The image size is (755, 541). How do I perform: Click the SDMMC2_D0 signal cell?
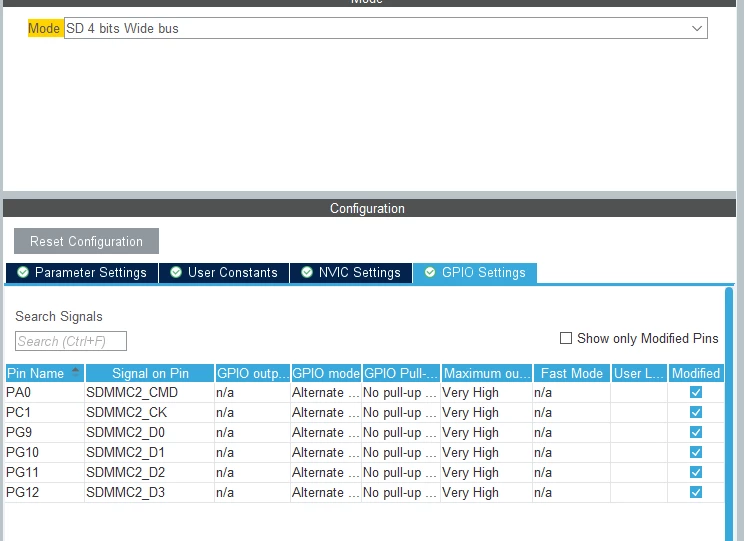click(x=150, y=432)
